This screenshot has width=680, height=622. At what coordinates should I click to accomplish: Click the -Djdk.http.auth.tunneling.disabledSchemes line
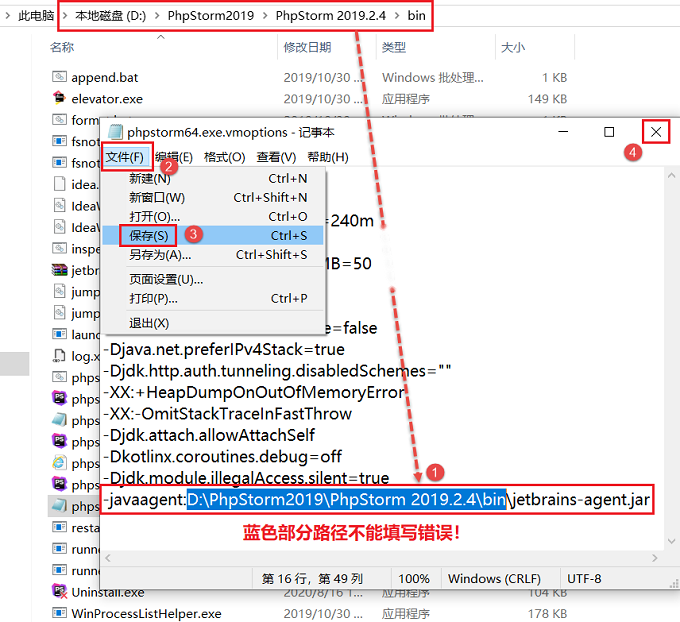(277, 371)
